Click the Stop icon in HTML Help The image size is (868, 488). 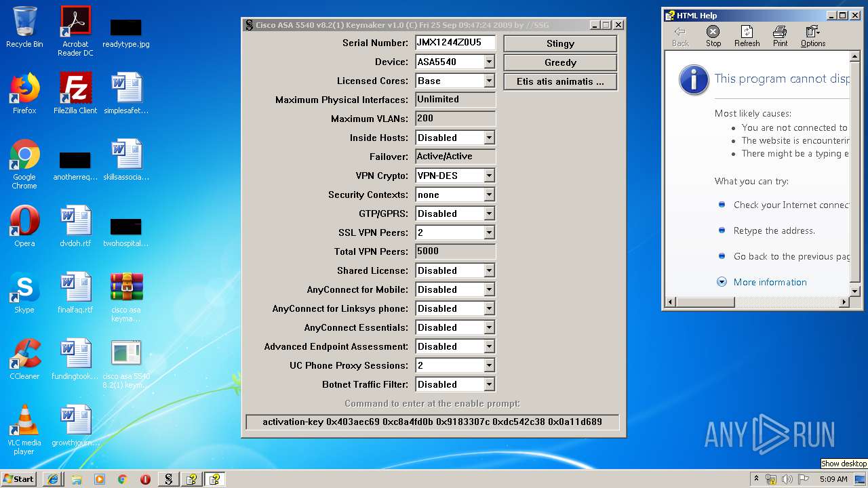coord(713,37)
